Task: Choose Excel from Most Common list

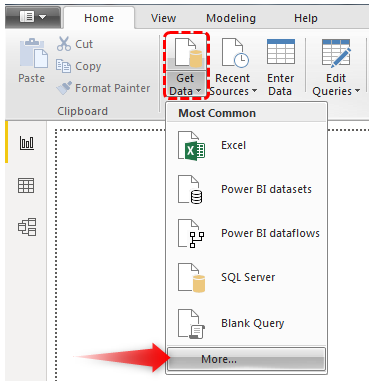Action: click(247, 145)
